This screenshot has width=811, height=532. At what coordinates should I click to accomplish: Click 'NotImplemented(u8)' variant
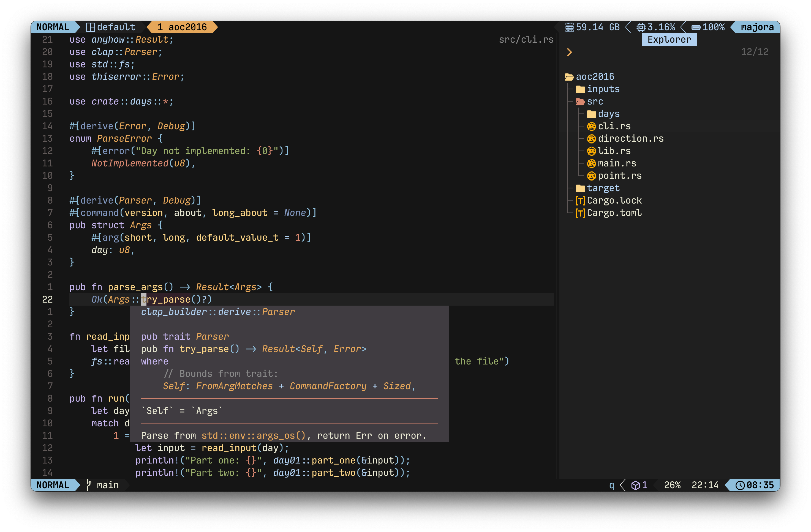(x=141, y=163)
